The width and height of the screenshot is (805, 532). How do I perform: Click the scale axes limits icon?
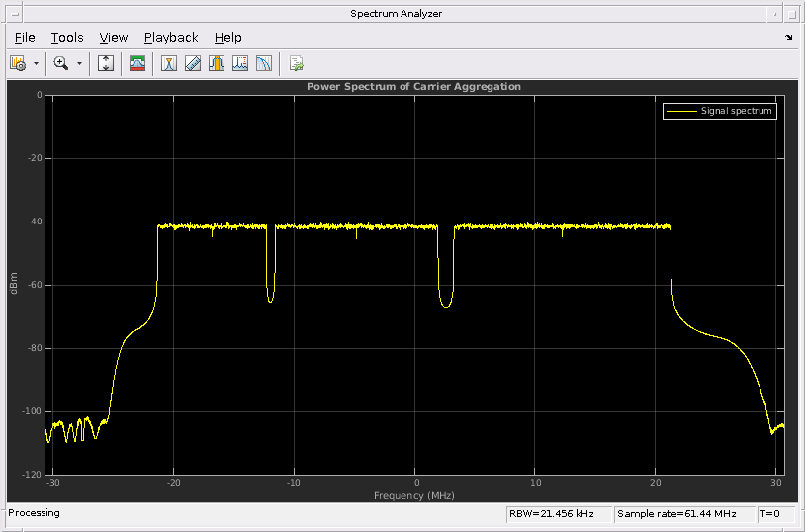pos(105,63)
